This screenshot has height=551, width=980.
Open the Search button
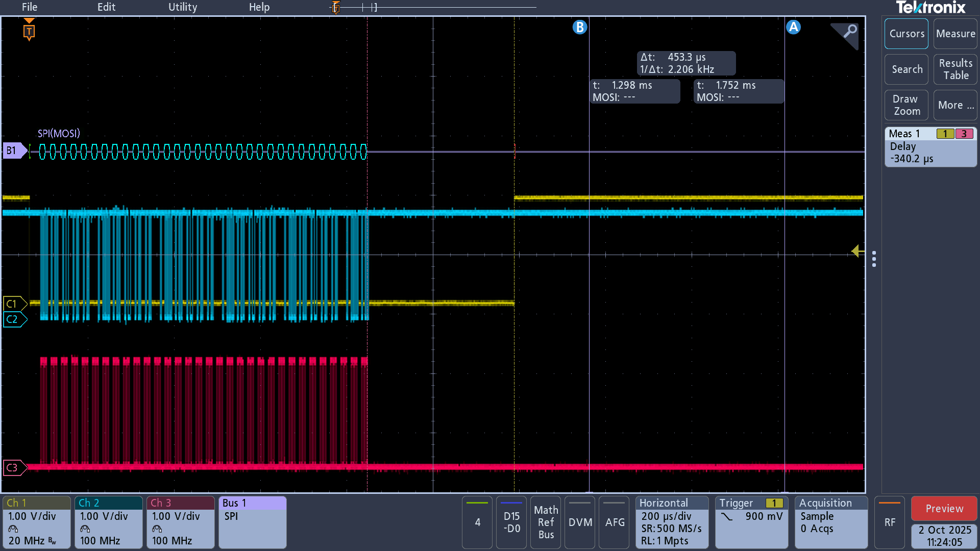coord(906,69)
